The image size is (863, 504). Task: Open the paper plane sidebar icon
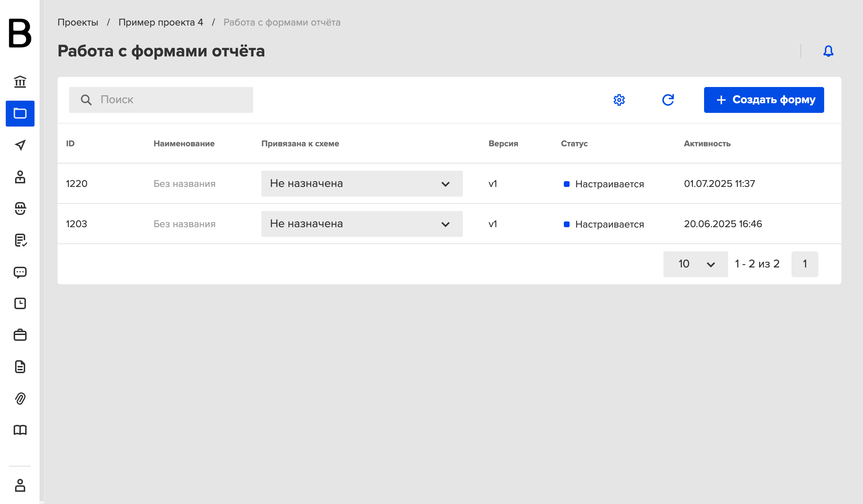(20, 145)
